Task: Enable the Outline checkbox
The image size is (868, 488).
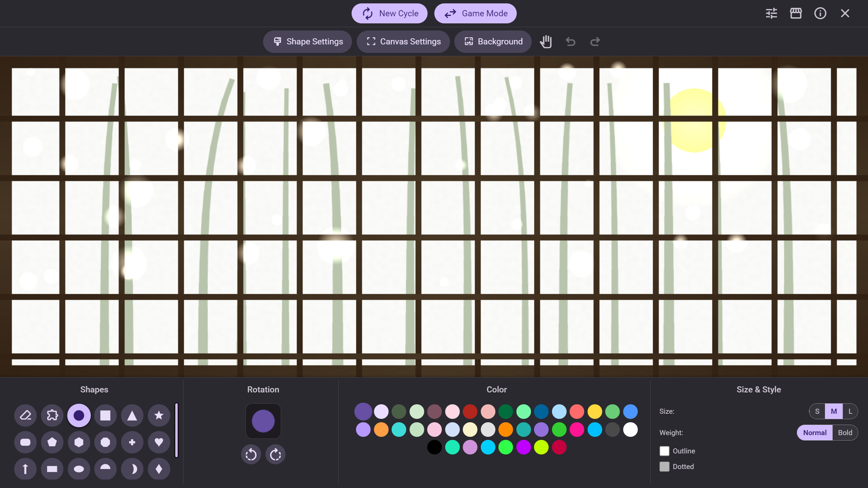Action: click(x=664, y=451)
